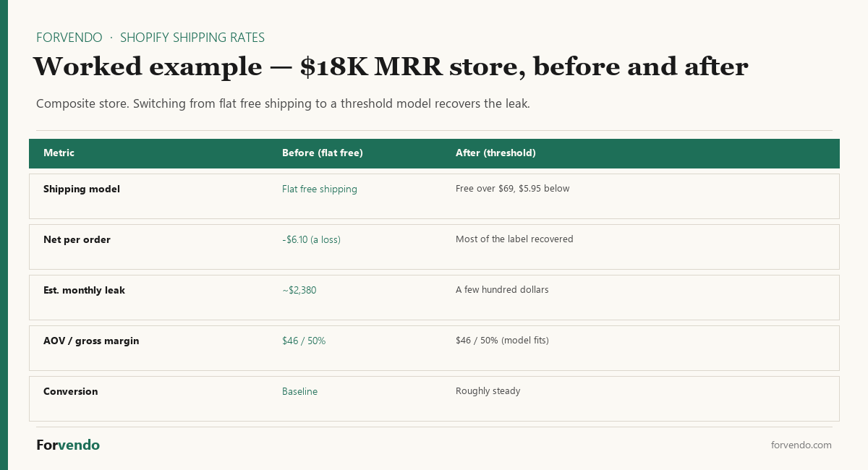Click the Forvendo logo in footer
The image size is (868, 470).
point(68,445)
